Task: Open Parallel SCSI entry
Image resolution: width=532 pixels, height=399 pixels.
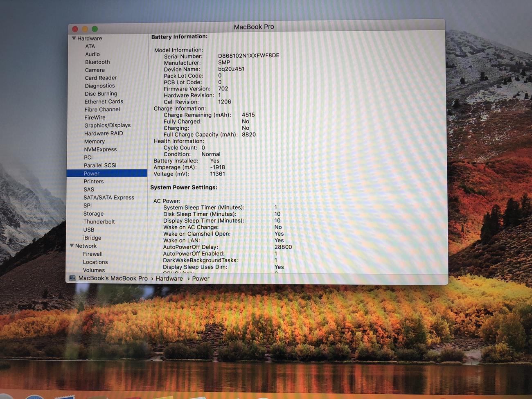Action: pos(100,165)
